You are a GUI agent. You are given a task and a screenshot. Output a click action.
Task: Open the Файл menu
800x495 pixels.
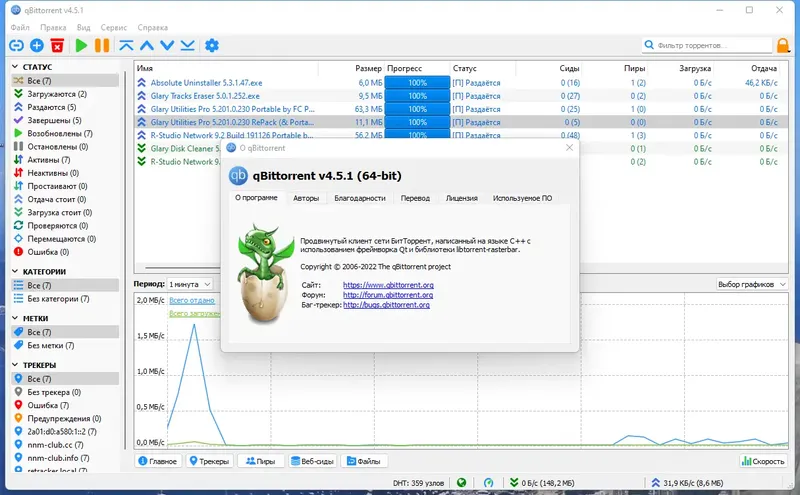click(20, 28)
